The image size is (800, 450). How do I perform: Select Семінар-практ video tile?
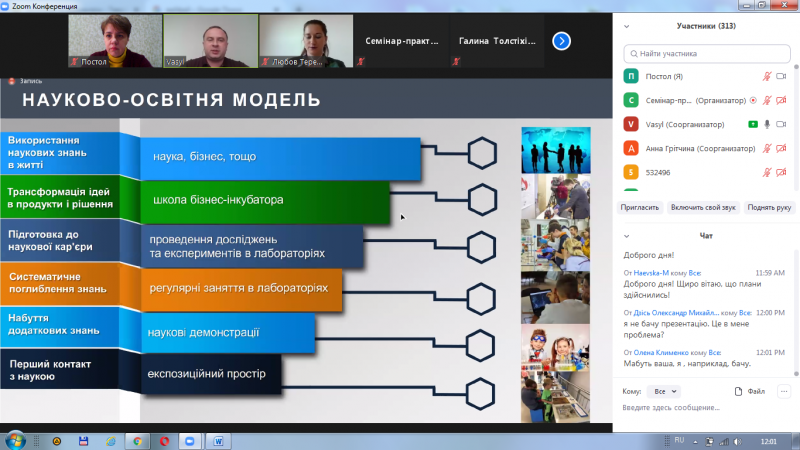click(x=402, y=41)
